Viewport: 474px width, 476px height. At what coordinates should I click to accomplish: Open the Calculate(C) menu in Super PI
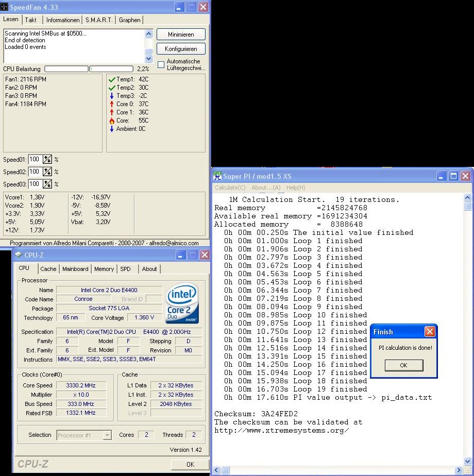coord(230,188)
